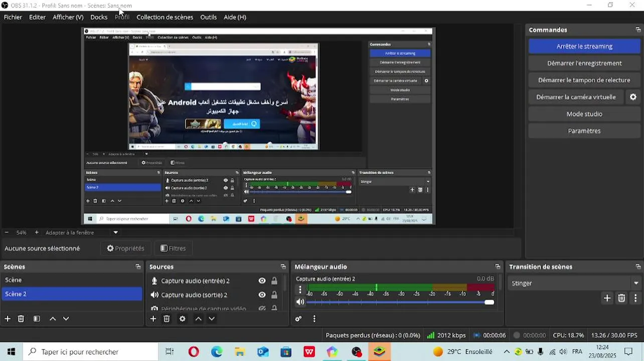The image size is (644, 361).
Task: Move selected scene down
Action: (x=66, y=318)
